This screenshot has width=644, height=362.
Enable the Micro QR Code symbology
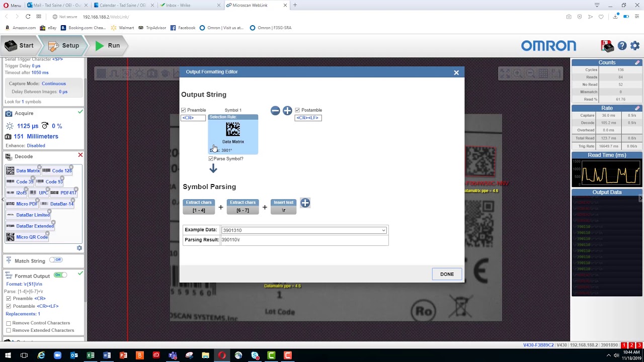pyautogui.click(x=27, y=237)
